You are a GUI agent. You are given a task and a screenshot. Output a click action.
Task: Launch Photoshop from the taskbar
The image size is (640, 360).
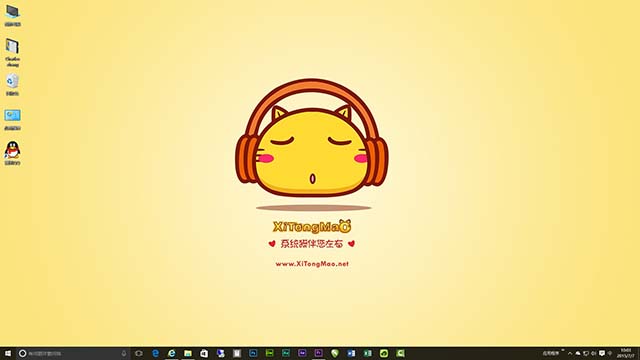coord(253,353)
